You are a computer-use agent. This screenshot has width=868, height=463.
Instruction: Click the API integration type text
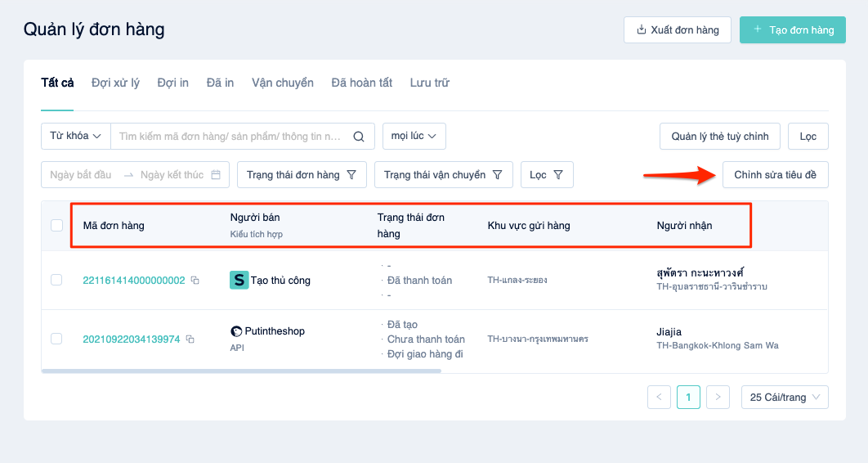tap(237, 348)
